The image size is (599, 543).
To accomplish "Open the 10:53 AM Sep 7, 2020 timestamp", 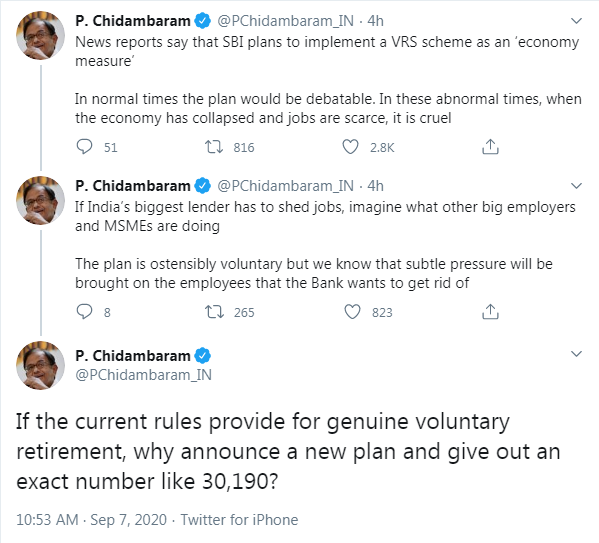I will 92,520.
